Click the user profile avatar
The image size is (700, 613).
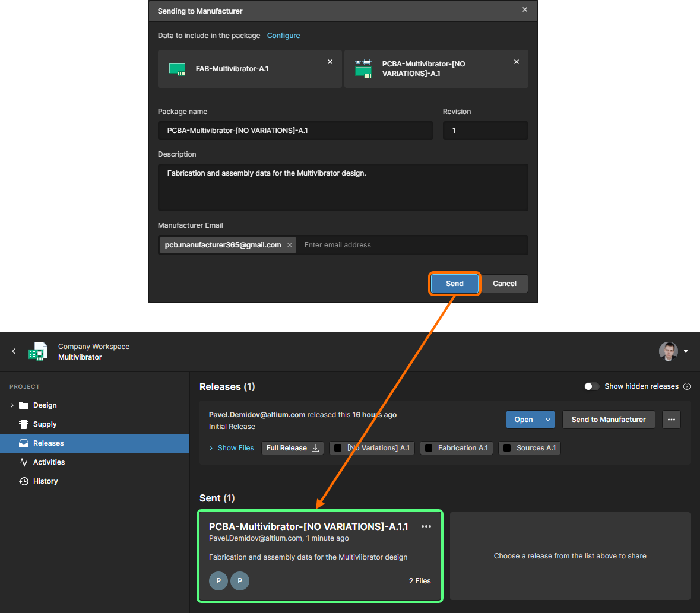(x=669, y=351)
